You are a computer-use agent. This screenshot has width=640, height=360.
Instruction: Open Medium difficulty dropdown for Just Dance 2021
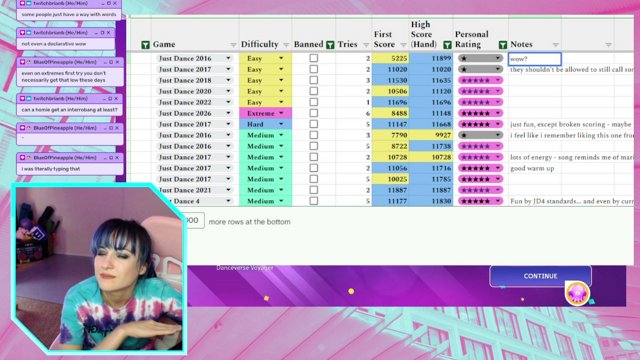[281, 190]
